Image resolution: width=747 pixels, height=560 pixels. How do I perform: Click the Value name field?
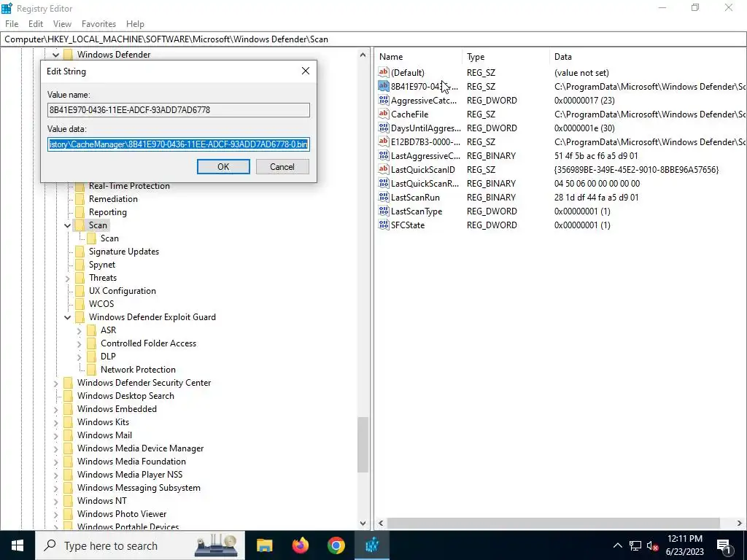[x=179, y=110]
